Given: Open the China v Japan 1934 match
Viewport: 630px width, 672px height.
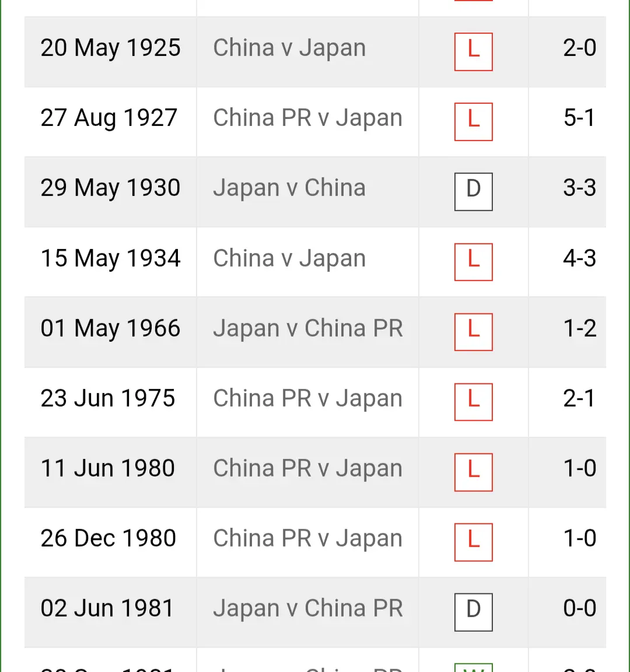Looking at the screenshot, I should point(289,258).
